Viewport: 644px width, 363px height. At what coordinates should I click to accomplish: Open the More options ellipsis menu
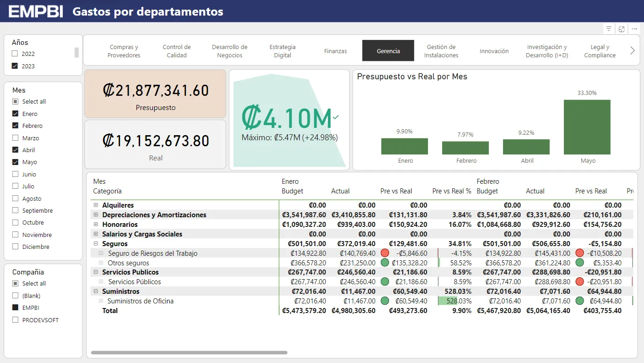point(634,29)
